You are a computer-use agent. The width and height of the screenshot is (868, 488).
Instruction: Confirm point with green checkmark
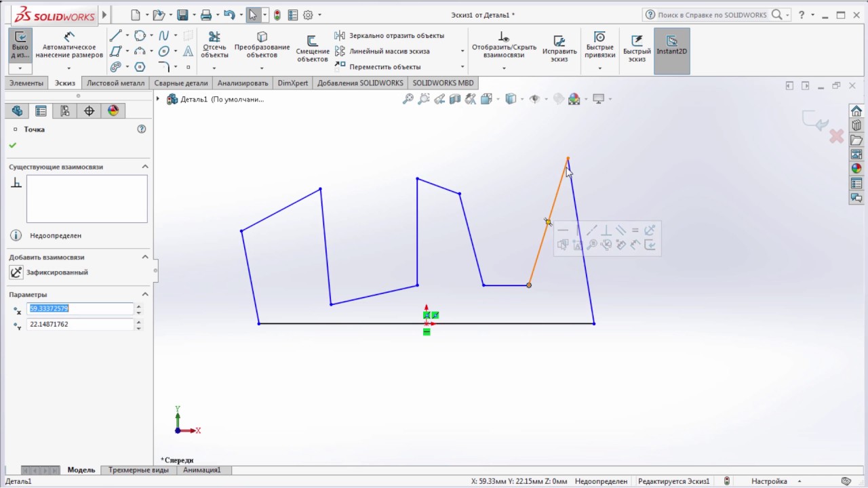pos(13,145)
